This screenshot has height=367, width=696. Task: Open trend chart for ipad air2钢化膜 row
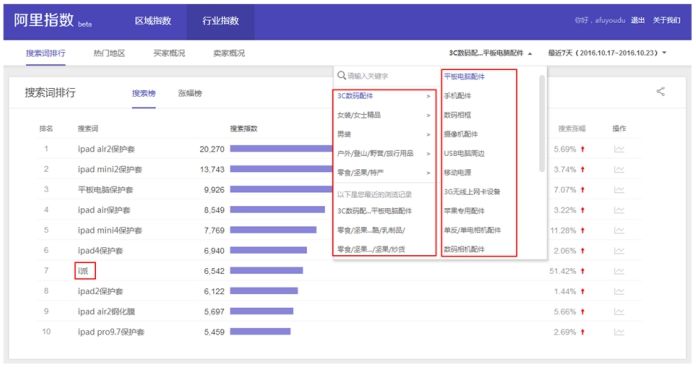click(x=619, y=312)
